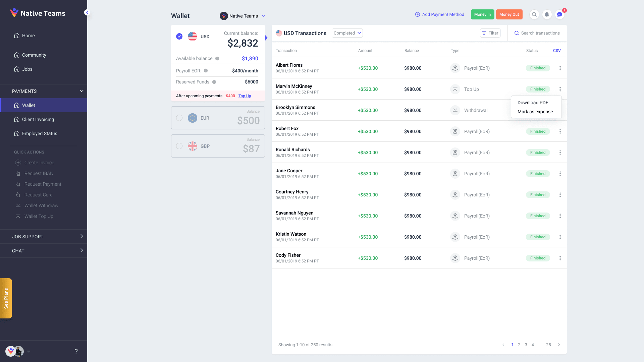
Task: Open kebab menu for Savannah Nguyen
Action: [x=560, y=216]
